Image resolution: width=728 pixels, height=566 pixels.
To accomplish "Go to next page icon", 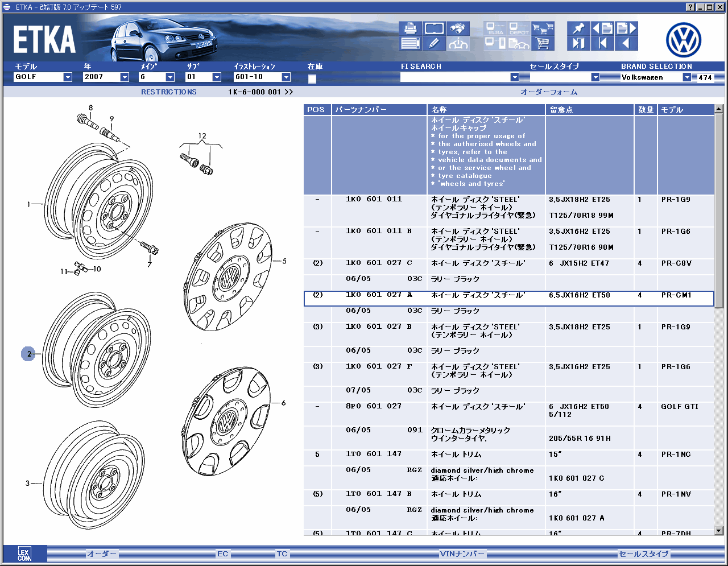I will point(626,28).
